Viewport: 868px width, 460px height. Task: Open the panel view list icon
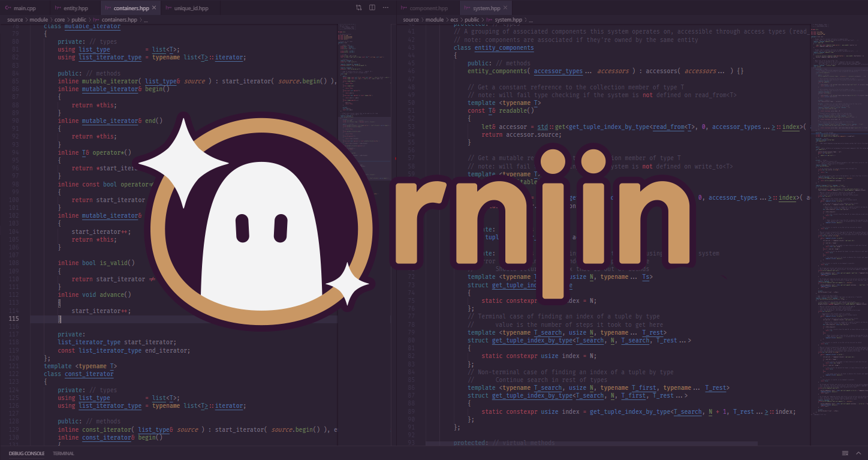pyautogui.click(x=845, y=453)
